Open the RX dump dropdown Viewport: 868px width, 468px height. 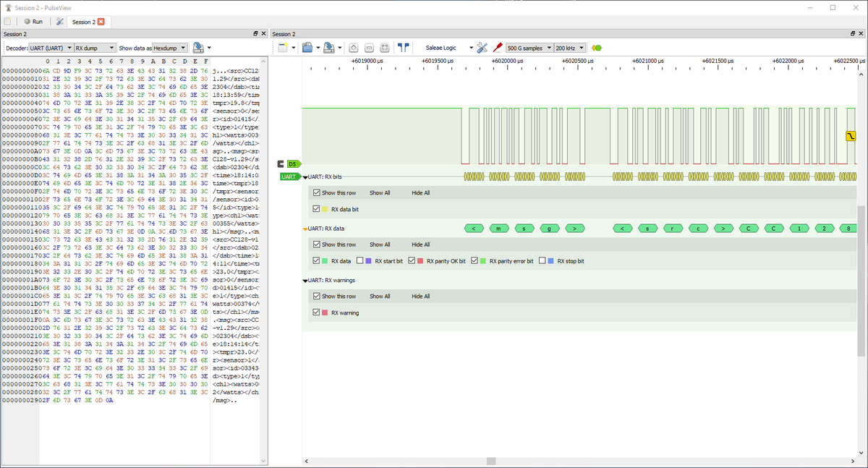coord(95,48)
